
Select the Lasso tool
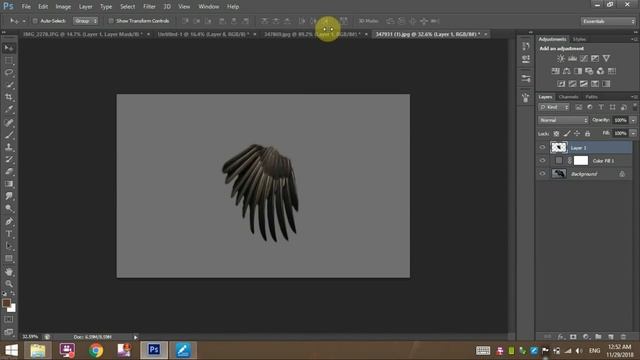click(9, 73)
